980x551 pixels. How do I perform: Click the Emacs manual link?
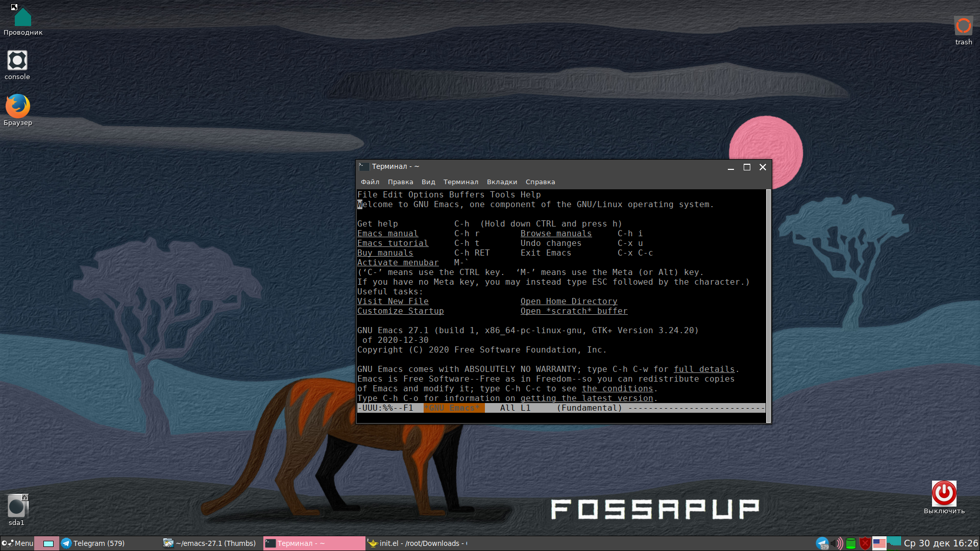[x=387, y=234]
